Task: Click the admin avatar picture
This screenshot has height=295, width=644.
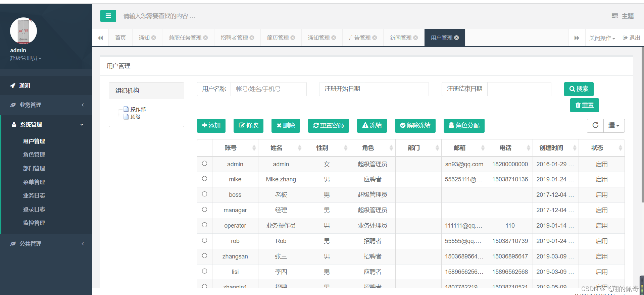Action: 23,31
